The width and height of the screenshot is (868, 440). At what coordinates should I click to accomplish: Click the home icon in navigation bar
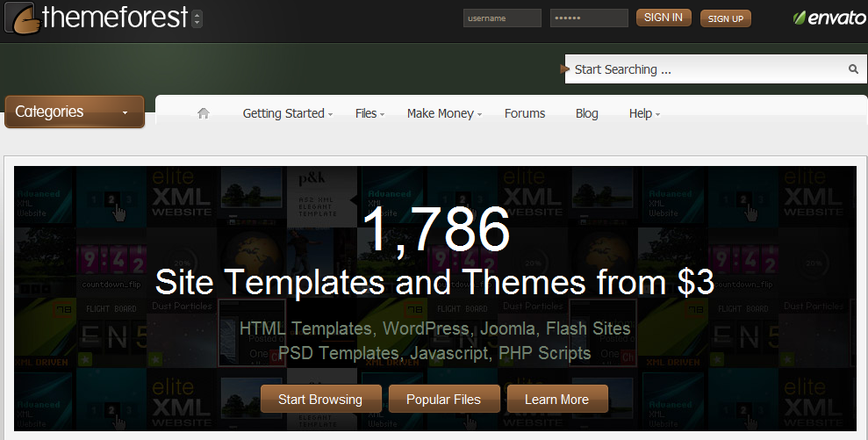point(204,113)
